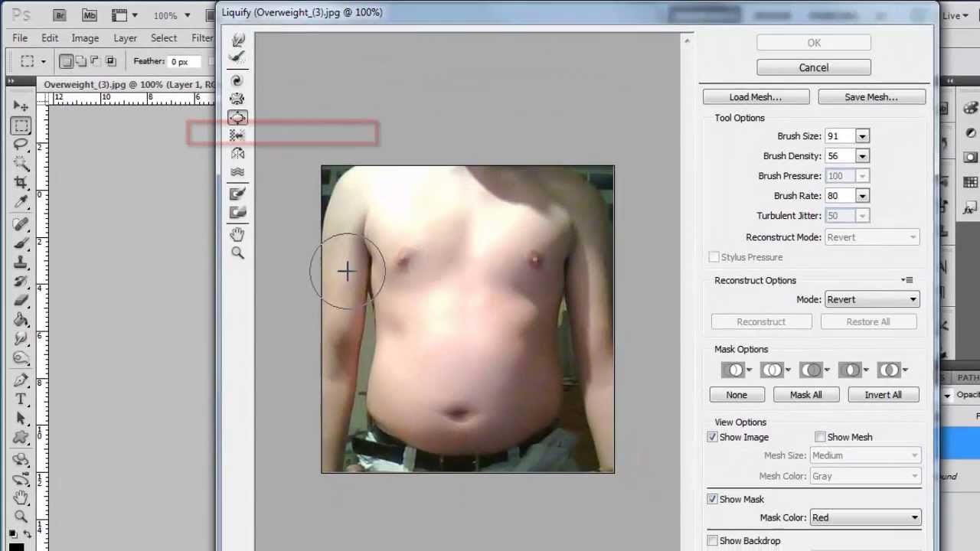Click the None mask button

coord(737,395)
